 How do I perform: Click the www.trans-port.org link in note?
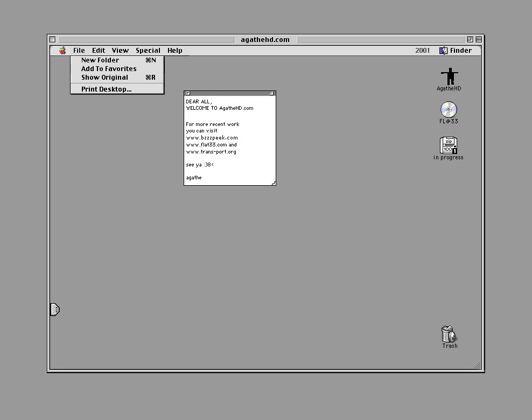click(211, 152)
